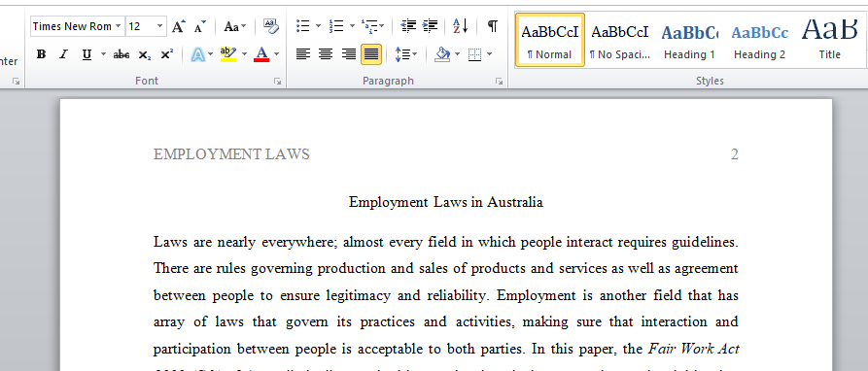Apply the Heading 1 style

pos(689,40)
